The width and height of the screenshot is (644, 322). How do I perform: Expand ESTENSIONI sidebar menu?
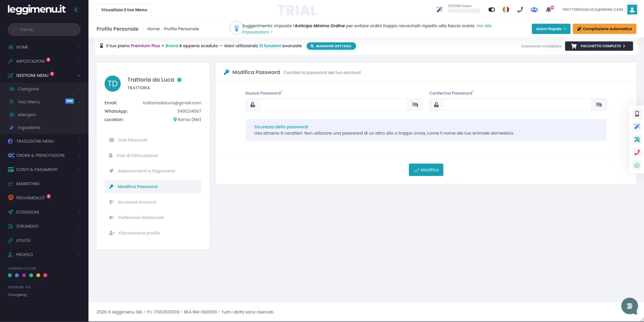(x=44, y=212)
